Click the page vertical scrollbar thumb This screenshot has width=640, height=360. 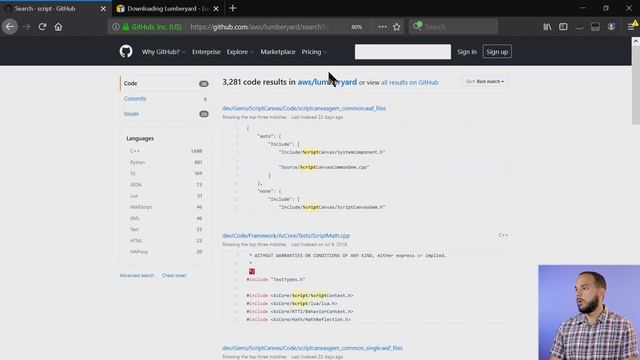[636, 84]
